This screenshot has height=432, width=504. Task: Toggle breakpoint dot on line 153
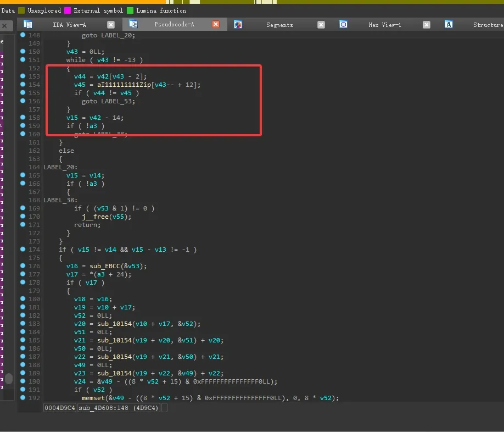coord(23,76)
